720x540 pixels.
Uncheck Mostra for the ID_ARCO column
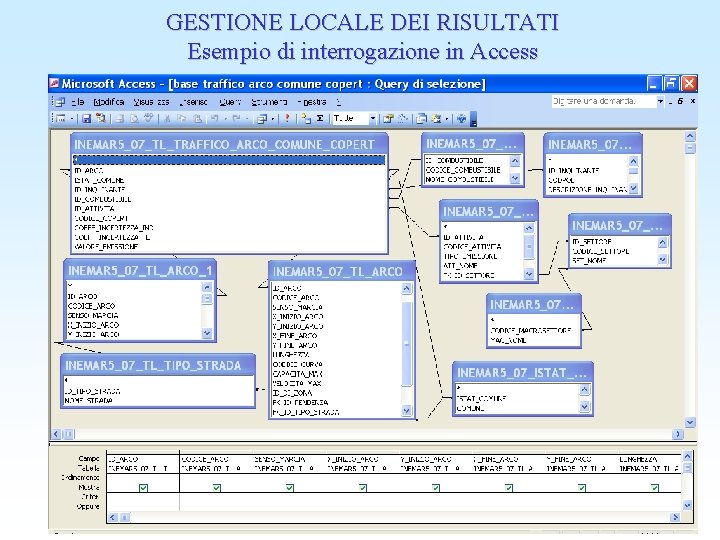143,488
